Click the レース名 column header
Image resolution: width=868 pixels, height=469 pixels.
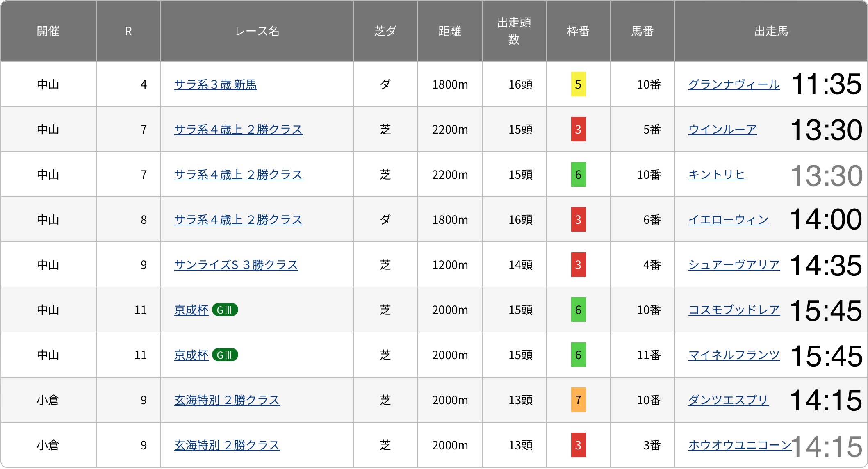coord(257,31)
